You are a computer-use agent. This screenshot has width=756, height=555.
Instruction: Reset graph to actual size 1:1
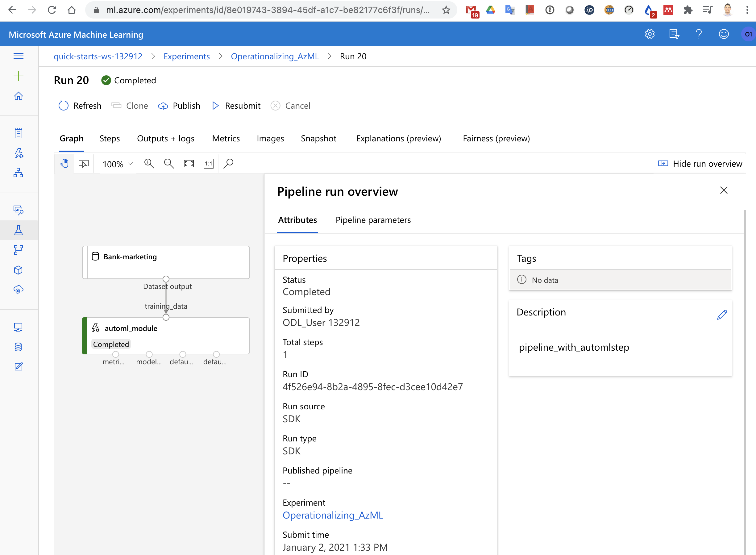(x=208, y=164)
